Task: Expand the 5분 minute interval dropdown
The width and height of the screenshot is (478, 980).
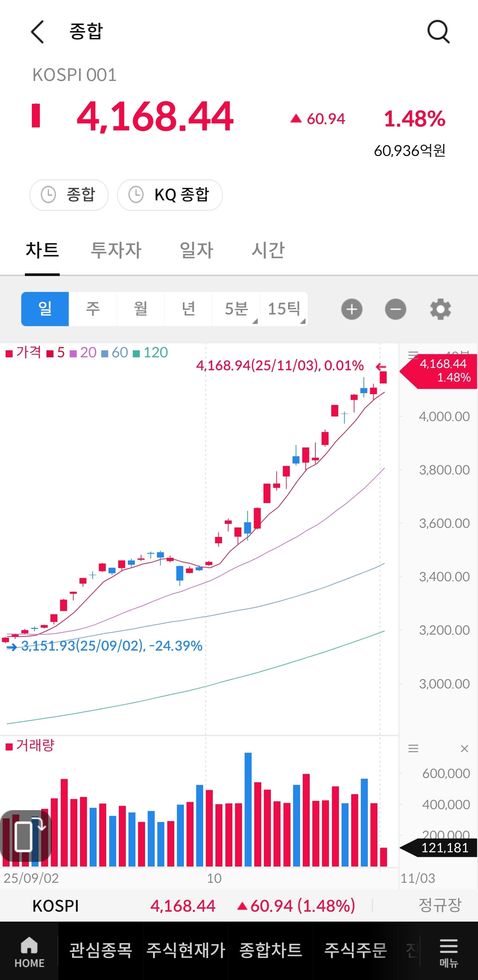Action: click(x=236, y=309)
